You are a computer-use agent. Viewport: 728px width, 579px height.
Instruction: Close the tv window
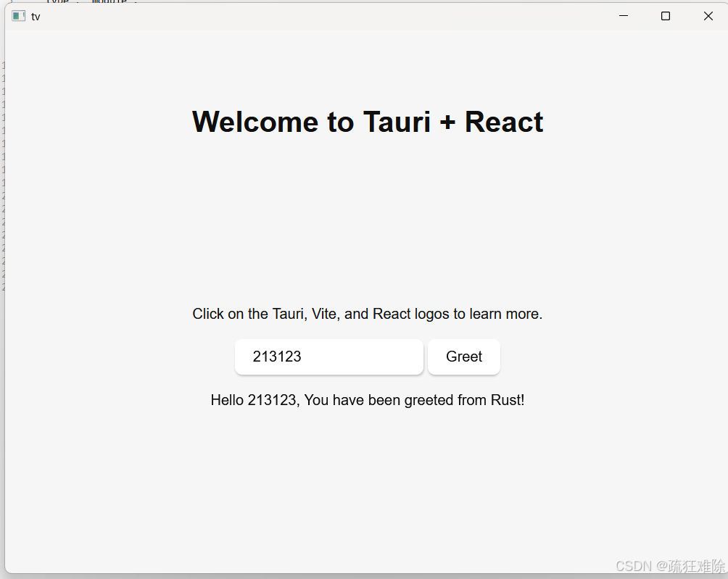tap(708, 16)
